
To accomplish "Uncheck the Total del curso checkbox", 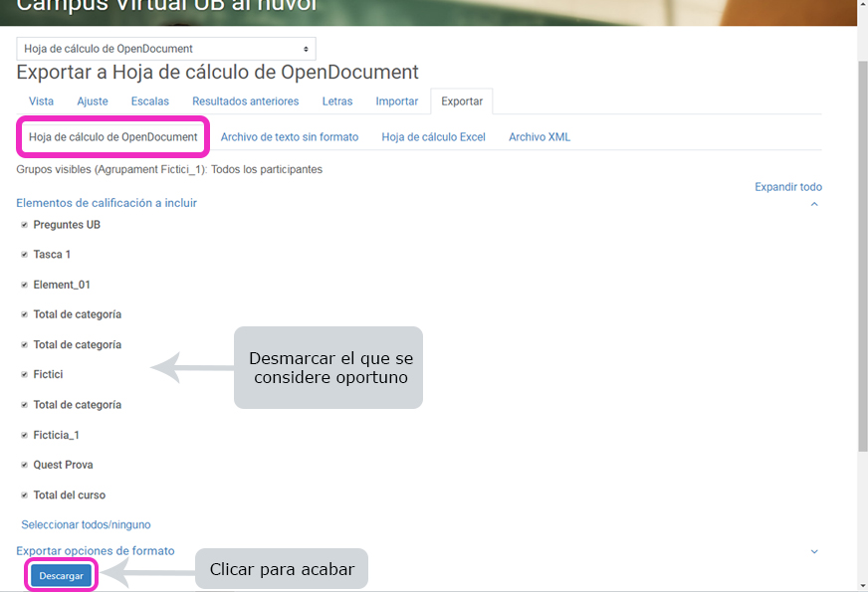I will point(25,495).
